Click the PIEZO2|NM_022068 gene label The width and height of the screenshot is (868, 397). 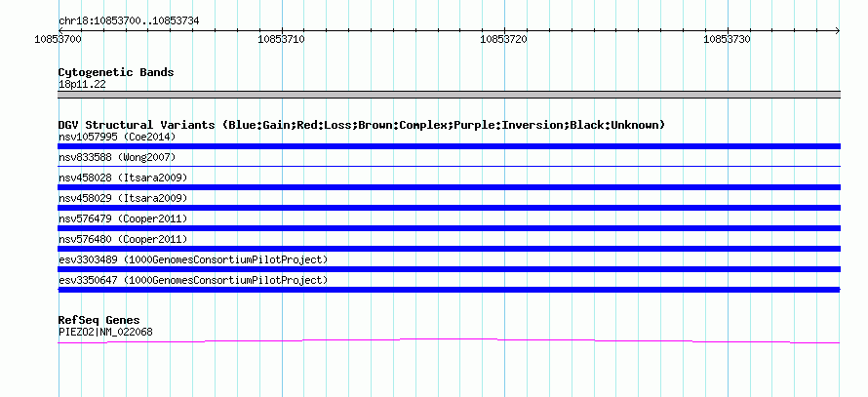click(x=105, y=333)
